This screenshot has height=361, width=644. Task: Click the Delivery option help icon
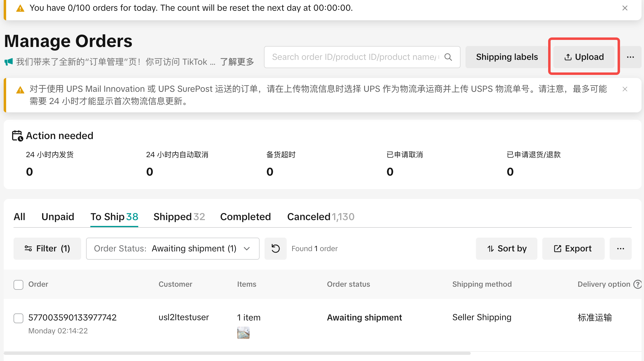pos(638,284)
